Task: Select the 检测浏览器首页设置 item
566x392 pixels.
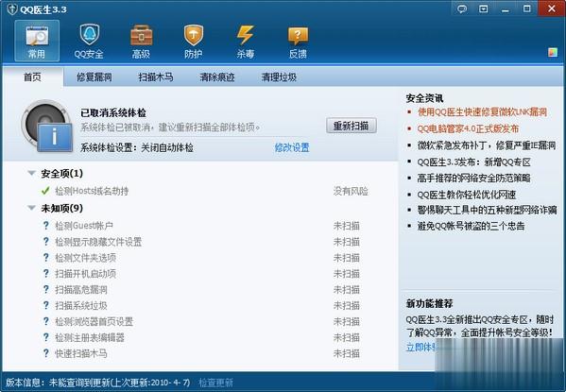Action: [x=94, y=321]
